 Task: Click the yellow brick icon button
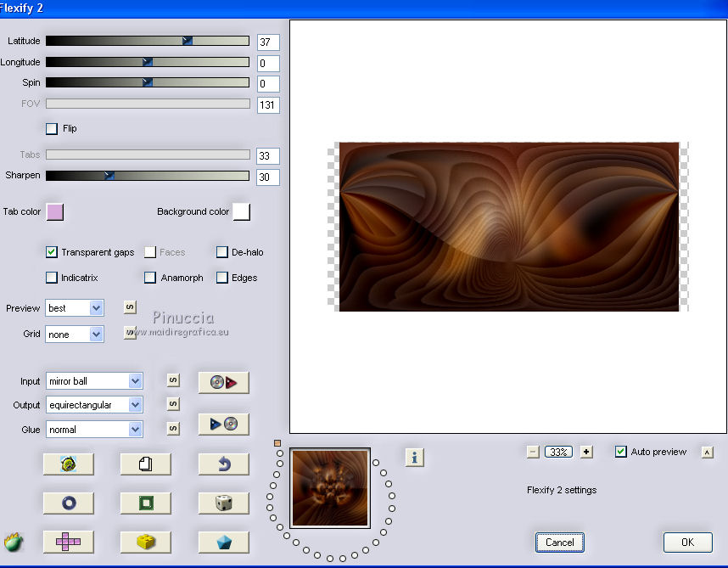[145, 542]
